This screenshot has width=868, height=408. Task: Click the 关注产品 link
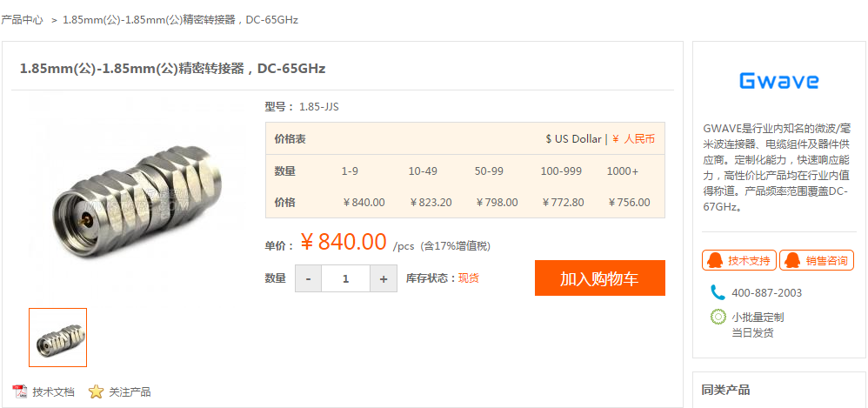pyautogui.click(x=130, y=391)
